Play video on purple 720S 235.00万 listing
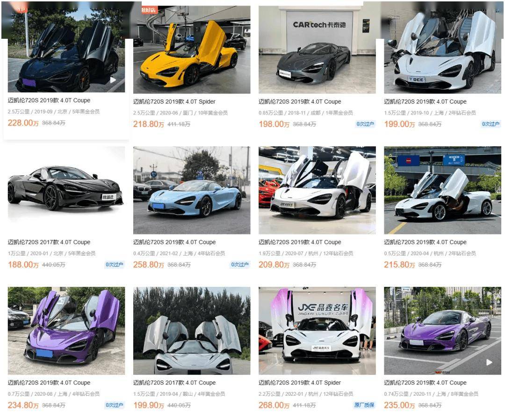505x420 pixels. click(x=489, y=363)
